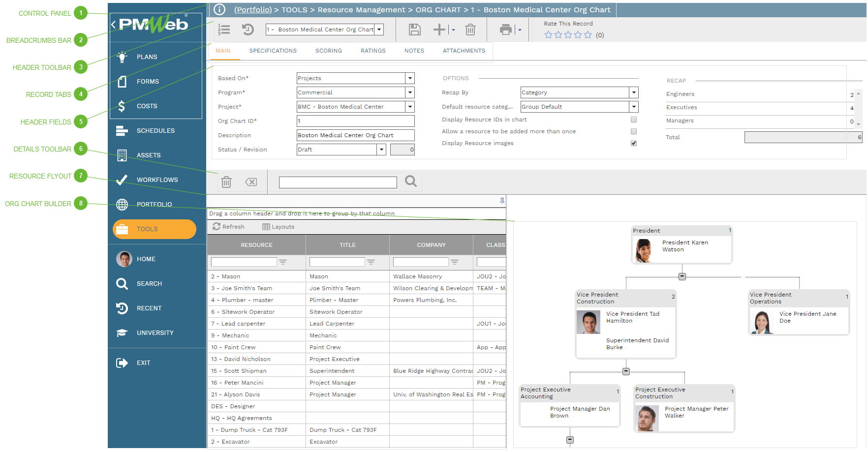
Task: Enable Display Resource IDs in chart
Action: (634, 120)
